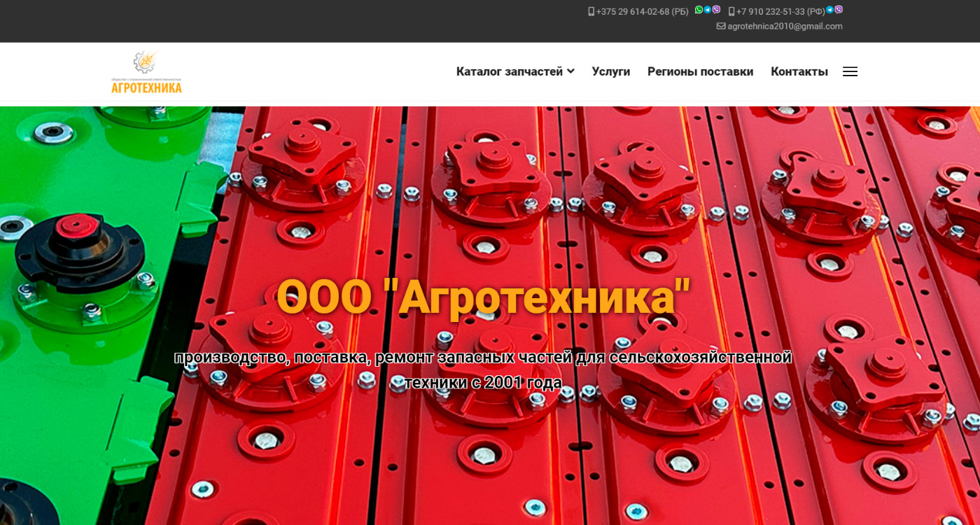Call the +375 29 614-02-68 number link

pos(642,12)
